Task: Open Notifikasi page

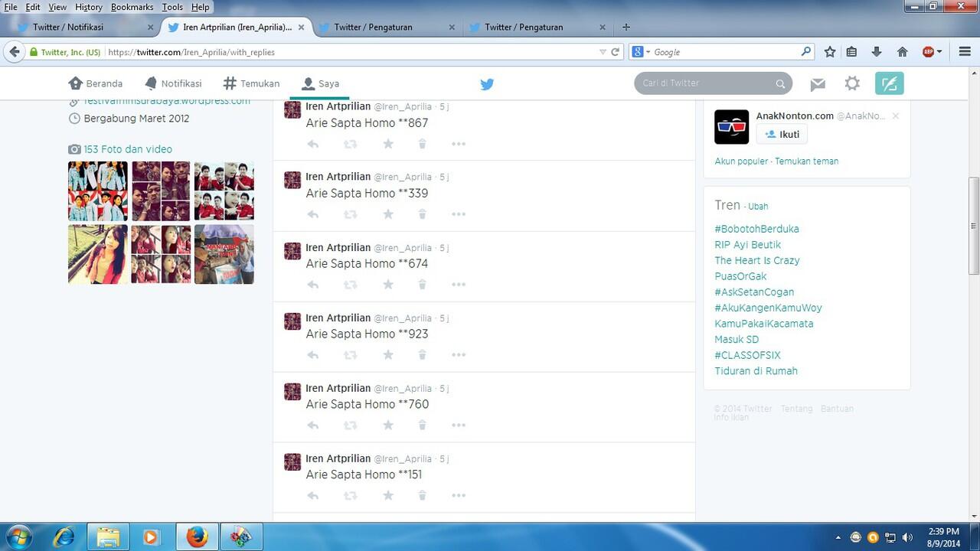Action: pyautogui.click(x=173, y=83)
